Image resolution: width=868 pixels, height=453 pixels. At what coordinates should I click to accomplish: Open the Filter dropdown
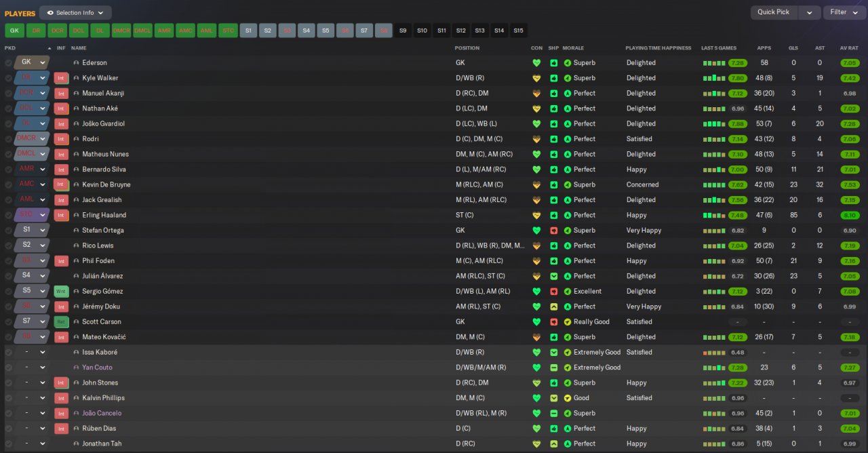coord(845,12)
